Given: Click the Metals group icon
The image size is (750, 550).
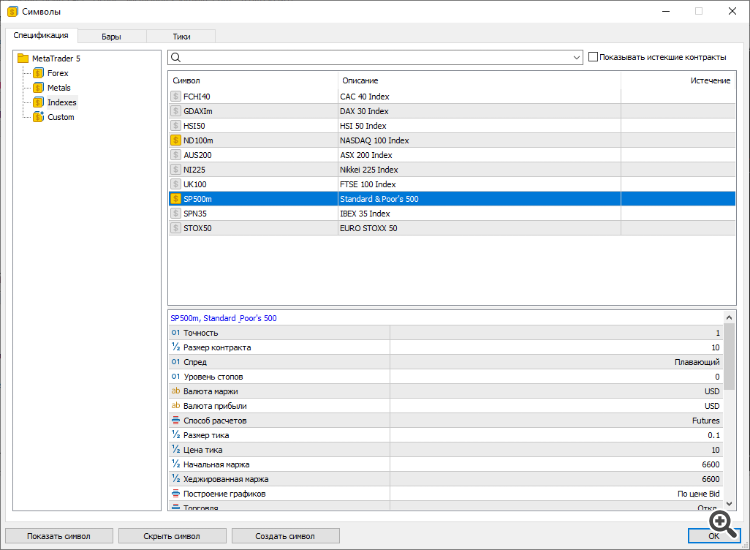Looking at the screenshot, I should point(38,88).
